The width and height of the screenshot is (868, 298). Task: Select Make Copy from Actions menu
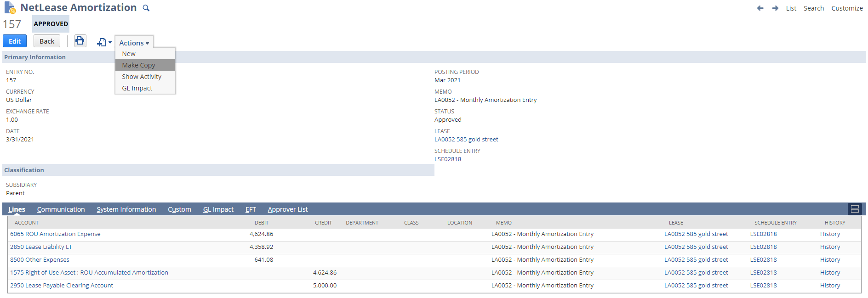(138, 65)
